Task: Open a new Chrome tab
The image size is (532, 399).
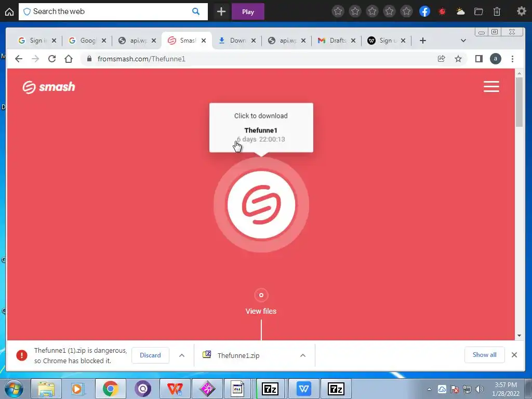Action: point(423,41)
